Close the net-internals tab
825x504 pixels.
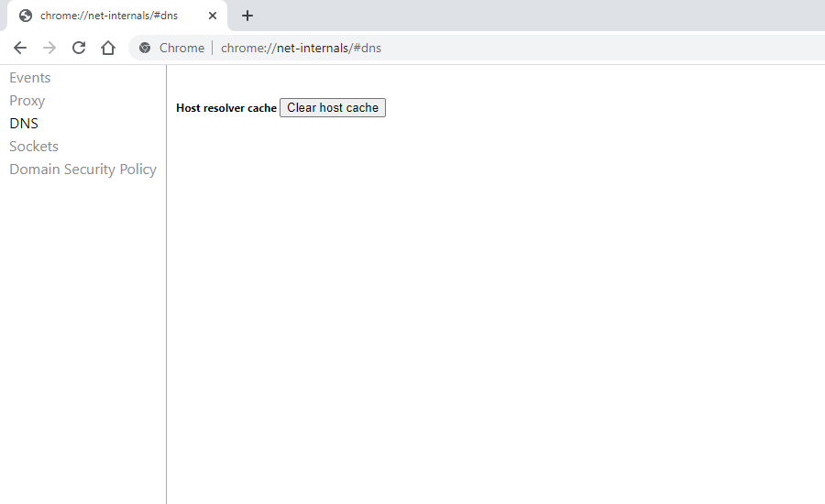click(213, 16)
